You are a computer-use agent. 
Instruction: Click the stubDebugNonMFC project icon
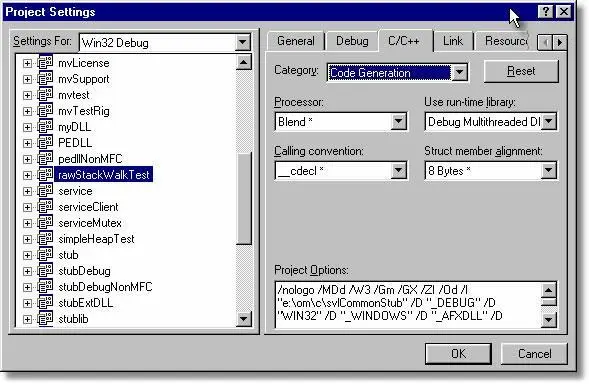45,287
